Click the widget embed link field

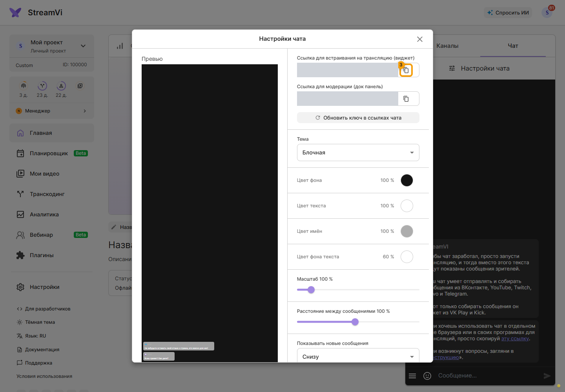point(348,70)
